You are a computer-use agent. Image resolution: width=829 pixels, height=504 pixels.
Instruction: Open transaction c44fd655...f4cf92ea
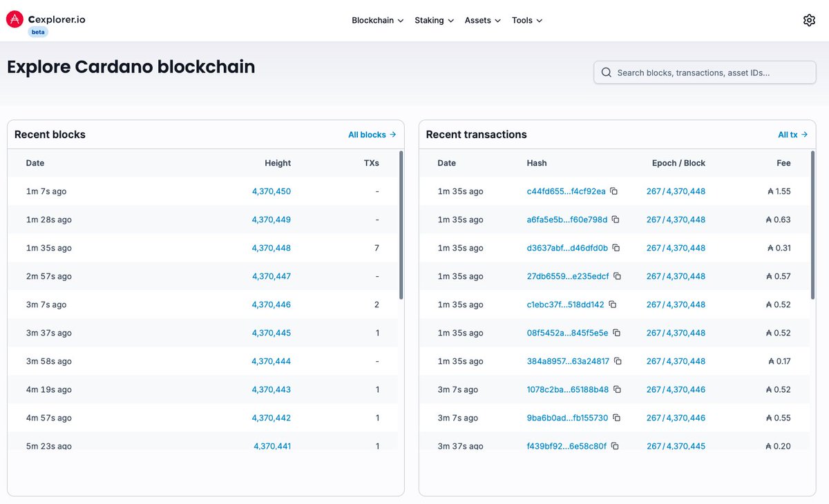566,191
